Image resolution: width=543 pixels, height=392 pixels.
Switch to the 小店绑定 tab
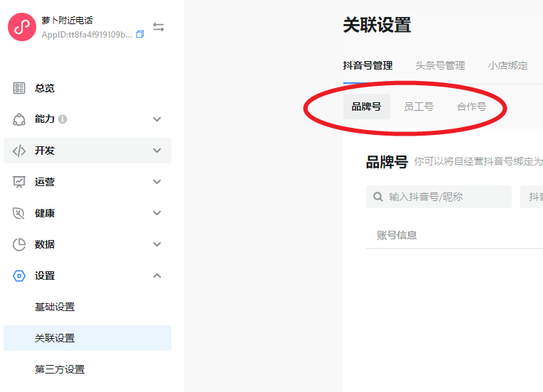507,65
